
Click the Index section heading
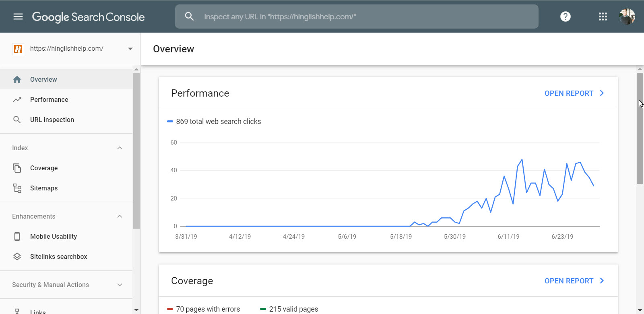(x=20, y=148)
